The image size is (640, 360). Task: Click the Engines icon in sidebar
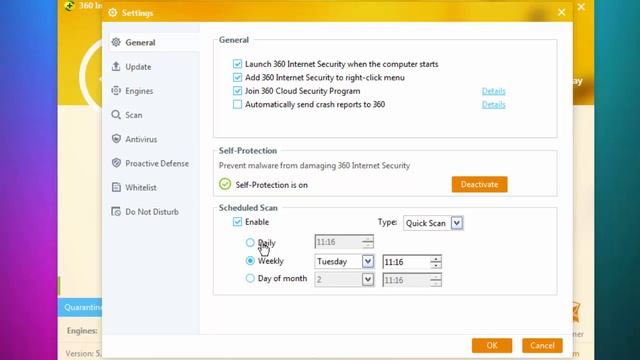[x=116, y=91]
